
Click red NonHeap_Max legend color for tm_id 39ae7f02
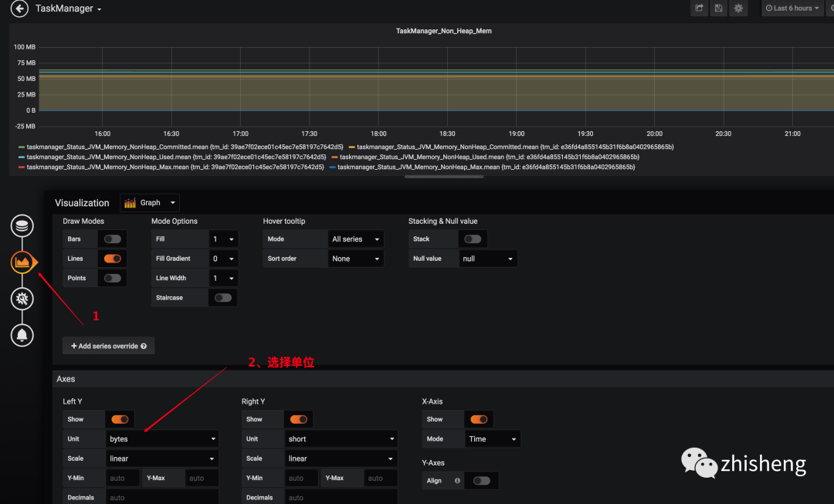[22, 167]
